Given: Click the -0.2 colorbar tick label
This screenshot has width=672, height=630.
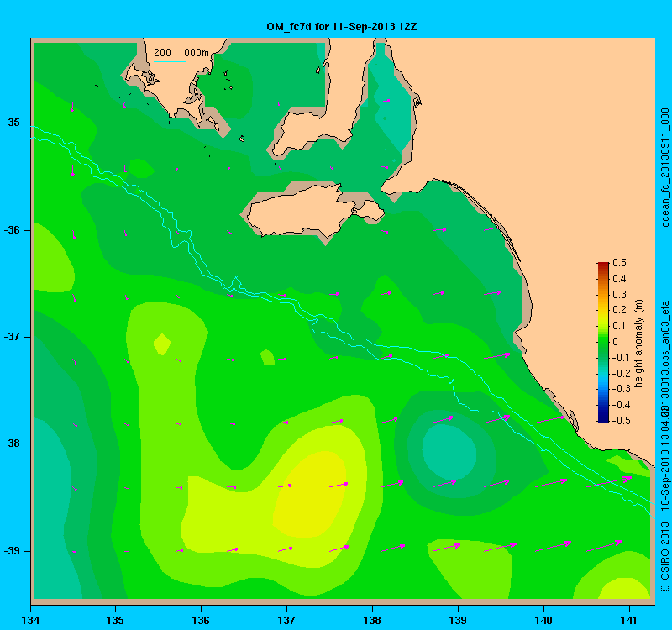Looking at the screenshot, I should (621, 373).
